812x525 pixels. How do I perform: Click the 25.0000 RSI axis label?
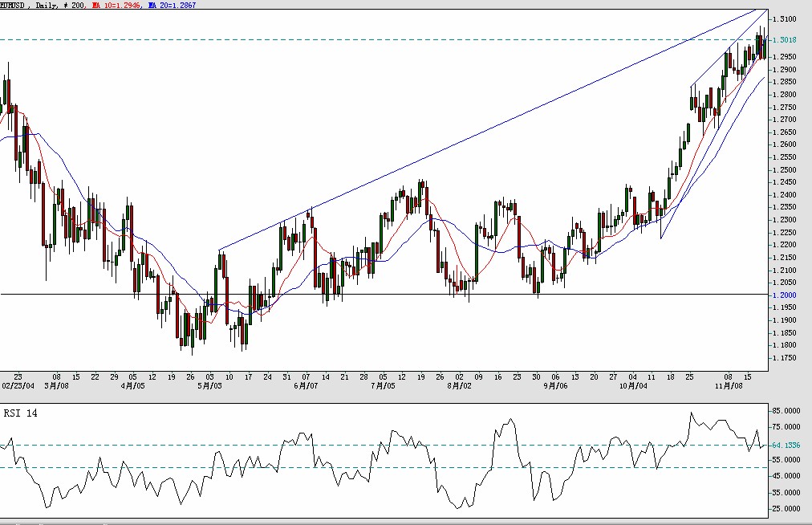(786, 508)
